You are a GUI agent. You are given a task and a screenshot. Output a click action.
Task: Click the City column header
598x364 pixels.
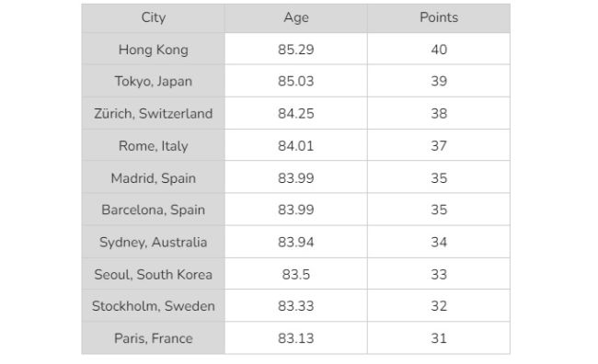pyautogui.click(x=153, y=17)
